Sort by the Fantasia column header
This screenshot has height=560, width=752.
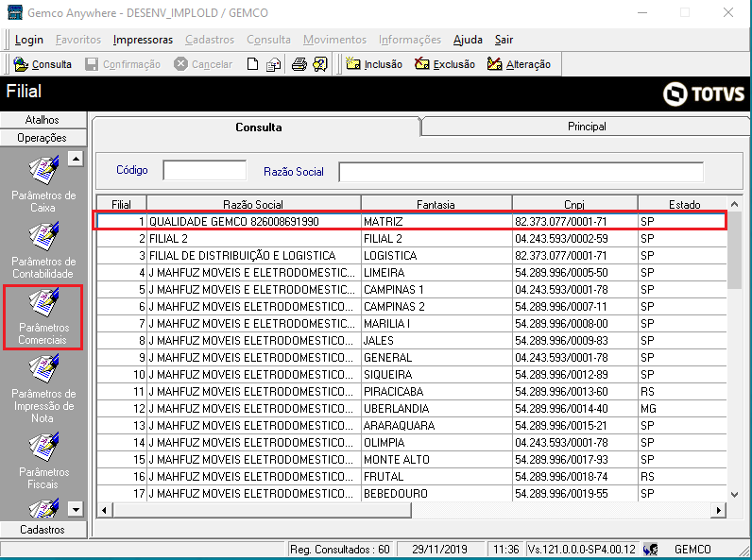tap(436, 204)
